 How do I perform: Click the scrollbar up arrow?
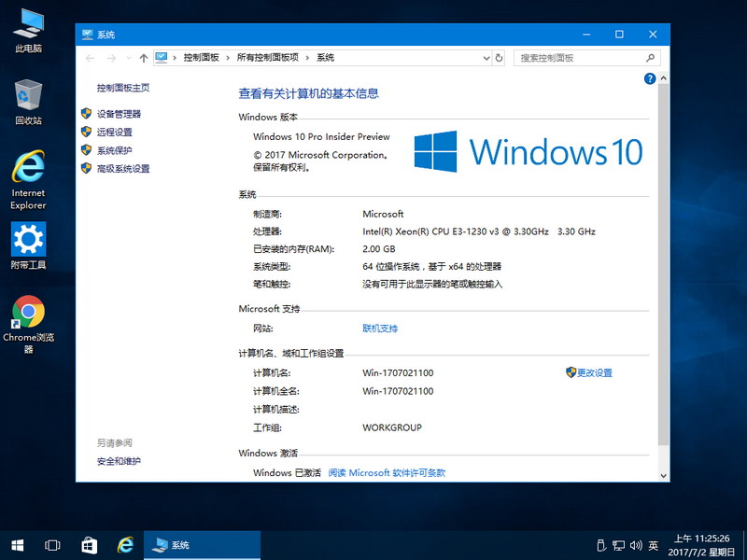point(663,78)
